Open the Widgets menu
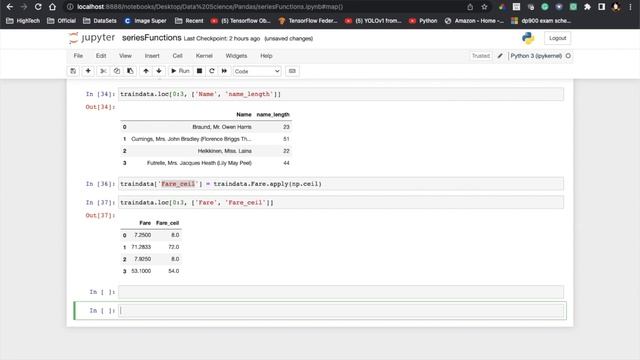 pyautogui.click(x=236, y=56)
